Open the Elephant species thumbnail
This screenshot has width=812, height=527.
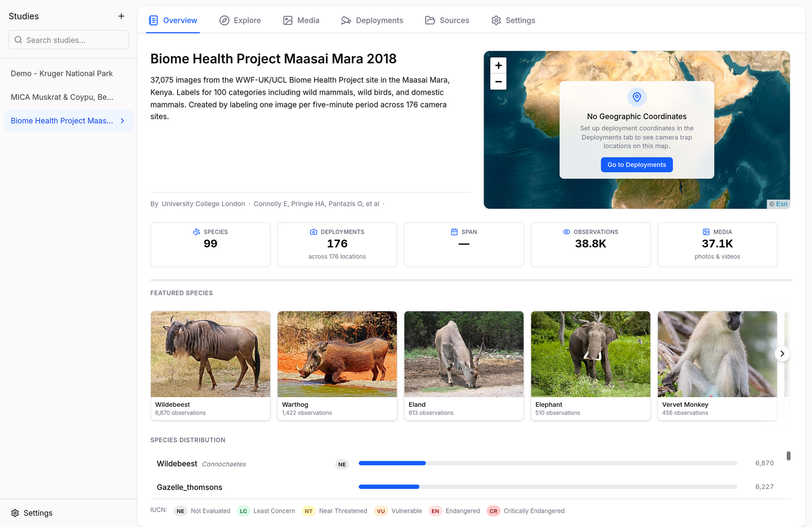[x=591, y=354]
